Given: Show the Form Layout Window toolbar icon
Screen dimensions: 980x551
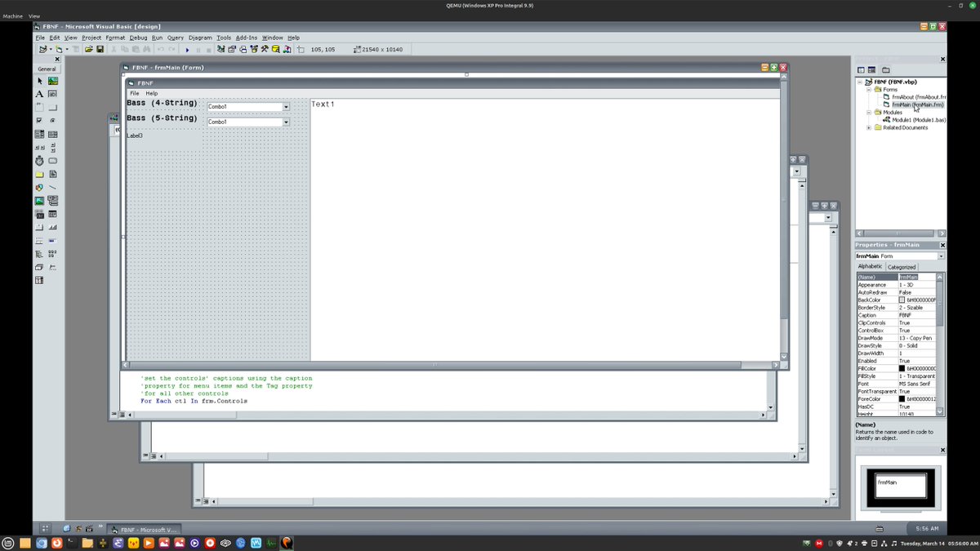Looking at the screenshot, I should tap(243, 50).
